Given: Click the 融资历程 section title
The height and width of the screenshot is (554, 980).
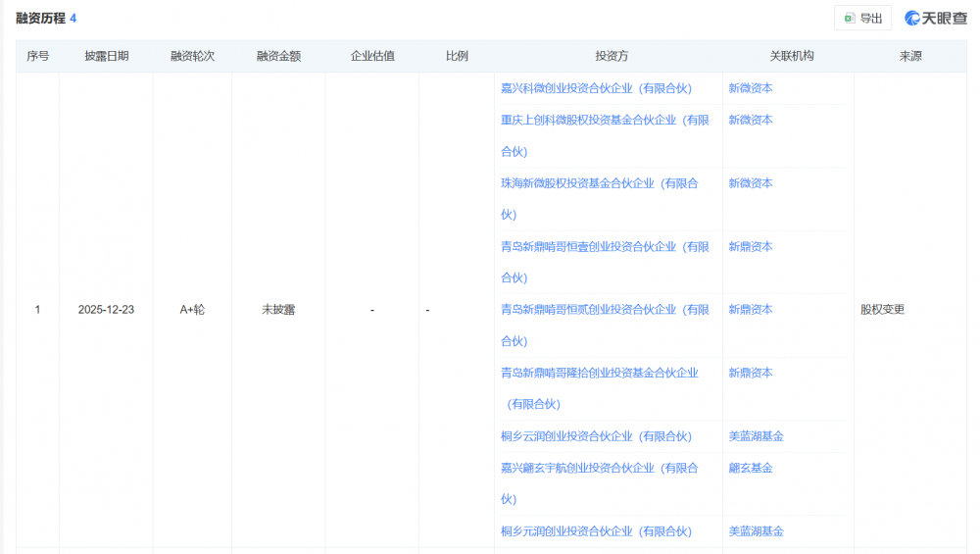Looking at the screenshot, I should [x=40, y=19].
